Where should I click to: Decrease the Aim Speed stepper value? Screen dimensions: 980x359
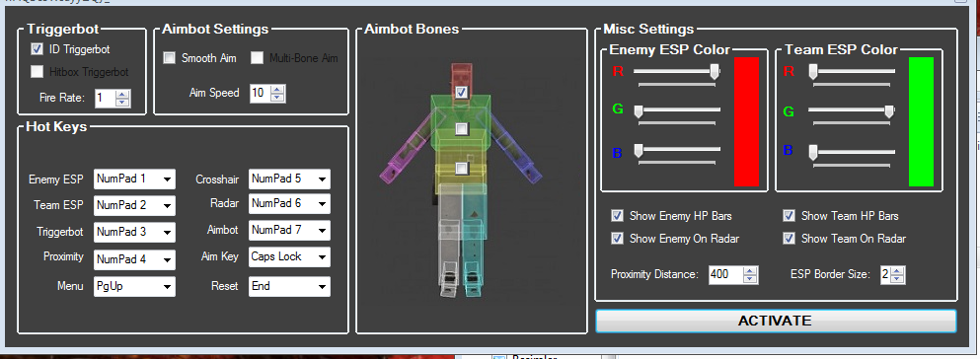(x=278, y=98)
